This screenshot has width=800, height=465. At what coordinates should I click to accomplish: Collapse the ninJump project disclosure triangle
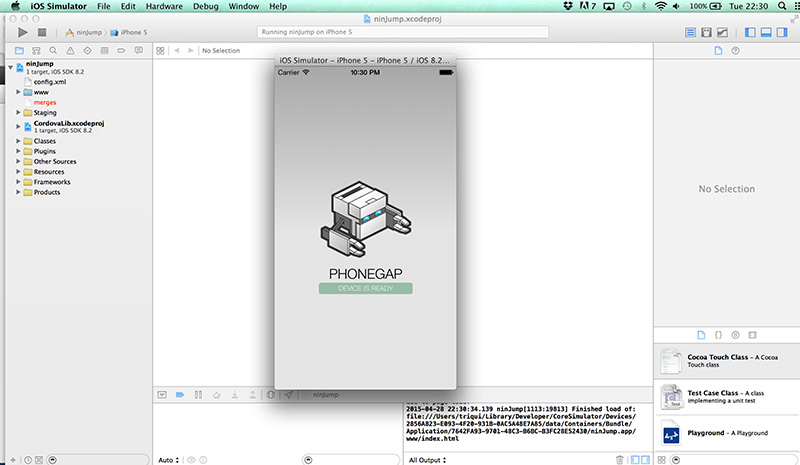point(11,67)
